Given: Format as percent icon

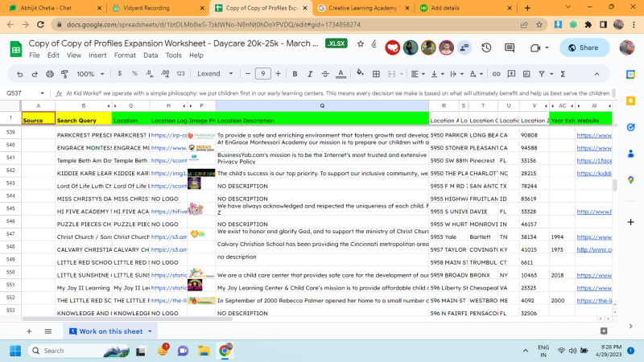Looking at the screenshot, I should [134, 74].
